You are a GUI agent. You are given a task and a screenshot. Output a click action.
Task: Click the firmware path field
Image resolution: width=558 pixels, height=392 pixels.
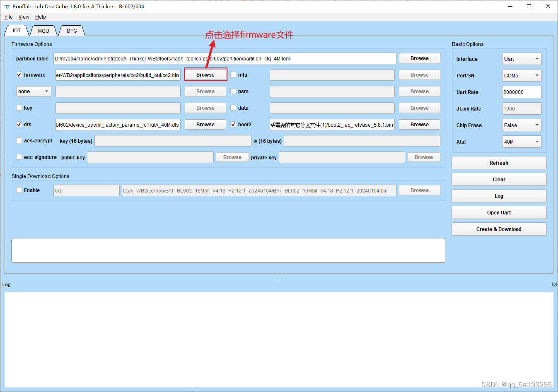(118, 75)
